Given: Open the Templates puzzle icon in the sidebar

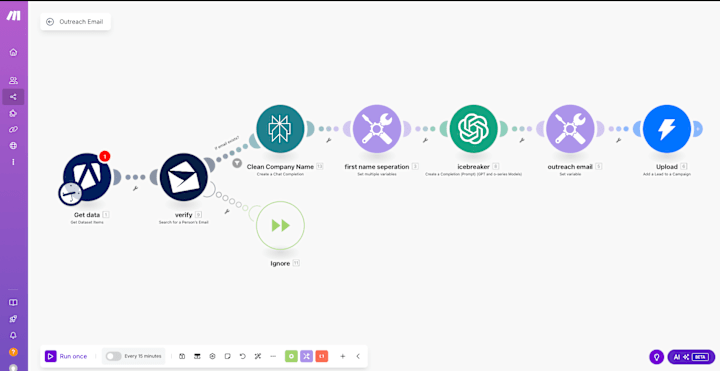Looking at the screenshot, I should click(x=13, y=113).
